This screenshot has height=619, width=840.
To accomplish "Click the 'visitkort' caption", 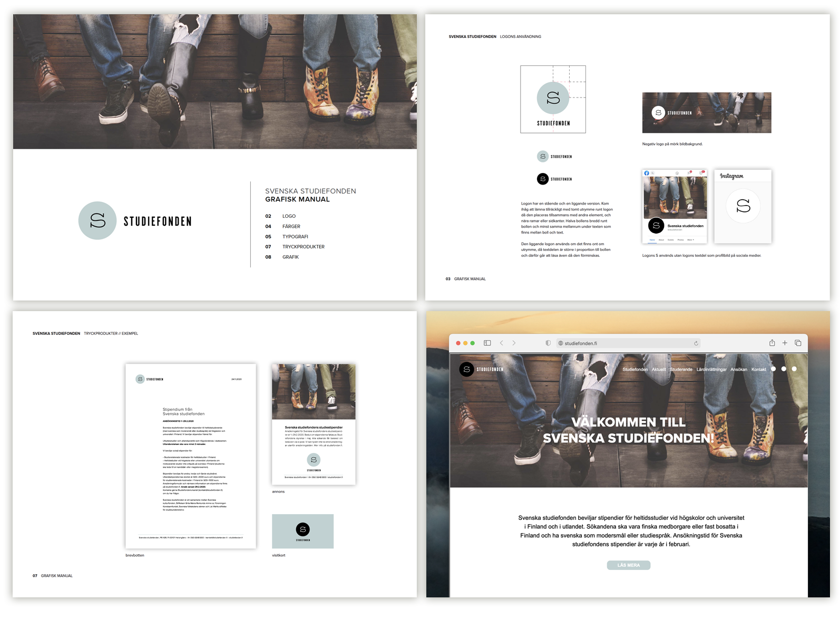I will coord(279,555).
